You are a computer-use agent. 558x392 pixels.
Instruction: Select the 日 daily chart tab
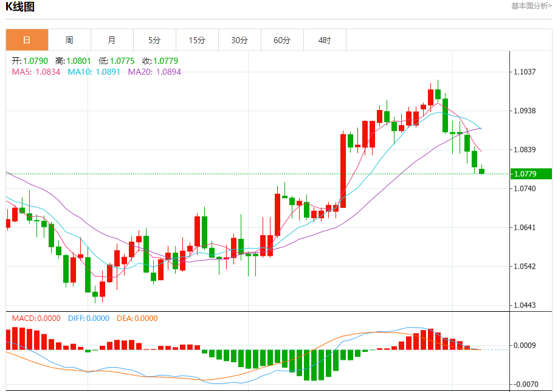pyautogui.click(x=27, y=40)
